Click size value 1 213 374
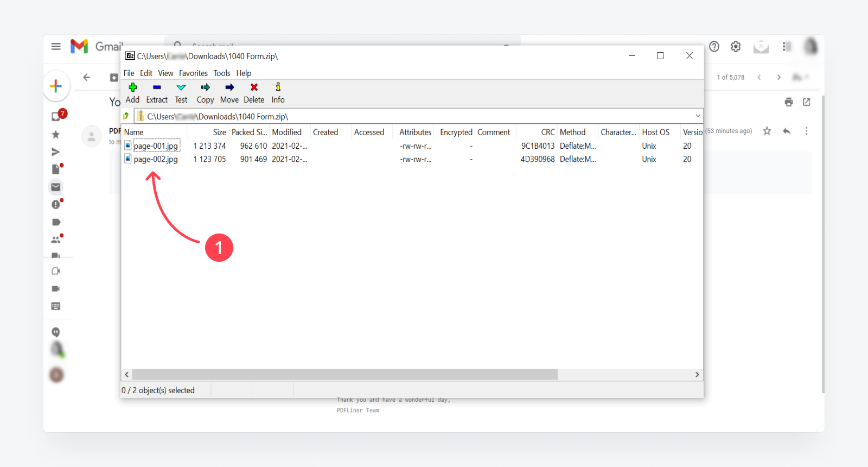Screen dimensions: 868x467 point(209,146)
